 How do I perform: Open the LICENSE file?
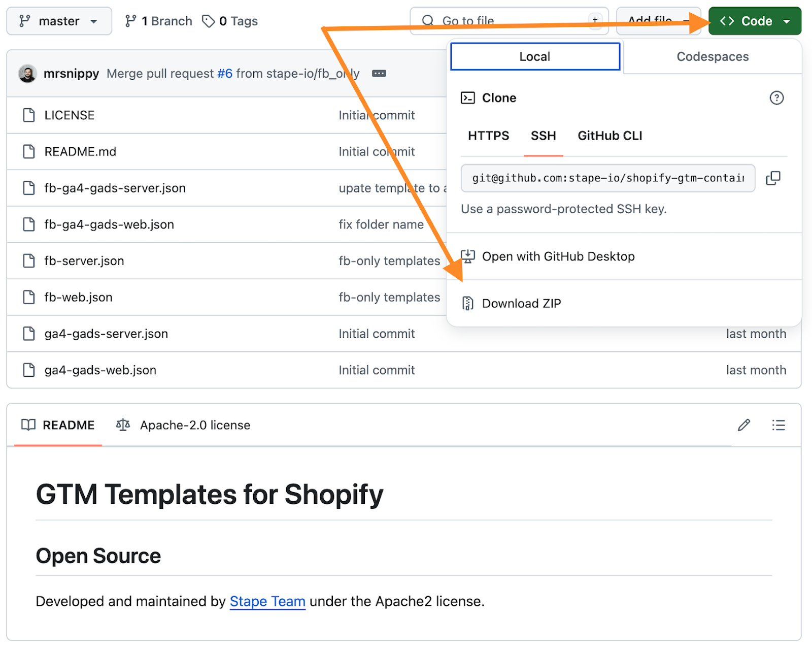[70, 115]
